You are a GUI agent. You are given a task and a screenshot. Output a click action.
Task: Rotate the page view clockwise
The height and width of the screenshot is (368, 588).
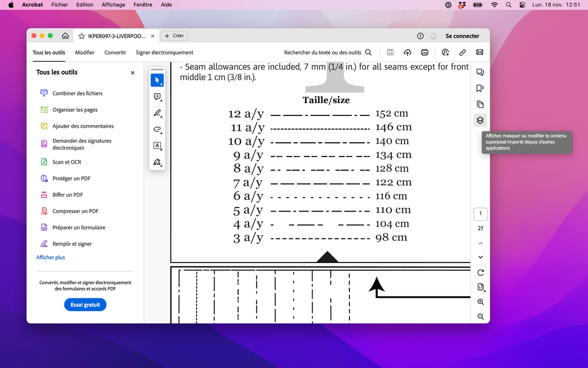pyautogui.click(x=480, y=272)
